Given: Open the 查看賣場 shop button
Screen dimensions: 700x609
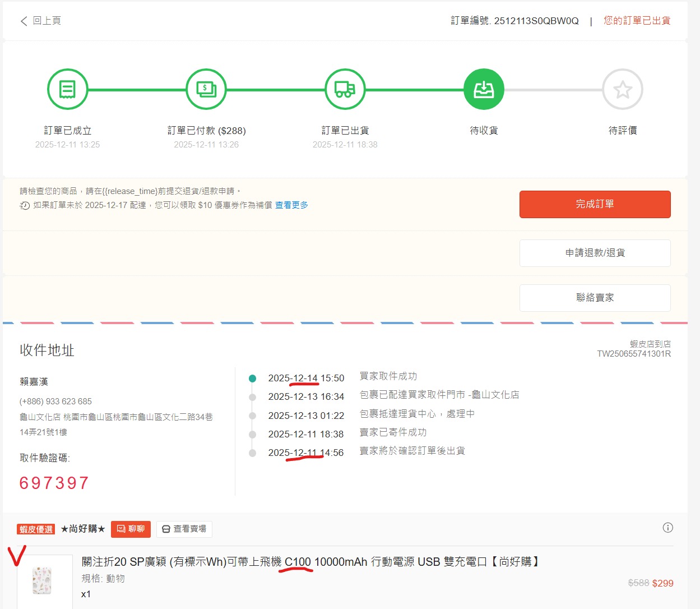Looking at the screenshot, I should 184,529.
